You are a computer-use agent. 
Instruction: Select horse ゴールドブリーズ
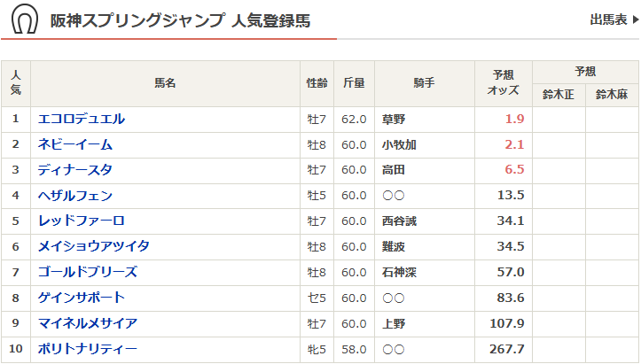88,273
